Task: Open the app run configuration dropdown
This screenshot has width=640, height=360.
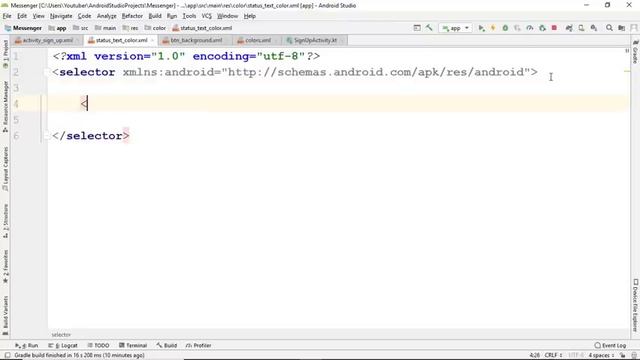Action: coord(456,28)
